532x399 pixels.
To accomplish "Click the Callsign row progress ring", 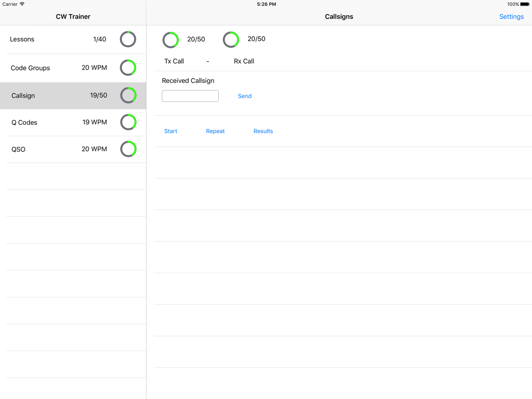I will click(x=128, y=95).
